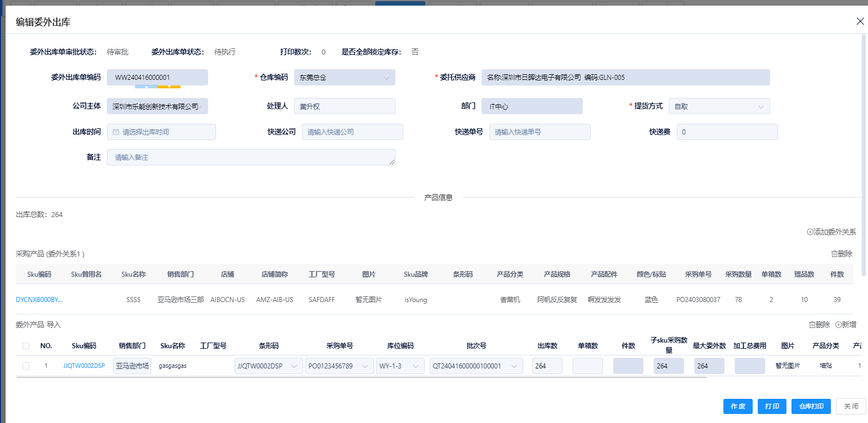Image resolution: width=868 pixels, height=423 pixels.
Task: Click the 删除 trash icon for 委外产品
Action: click(812, 325)
